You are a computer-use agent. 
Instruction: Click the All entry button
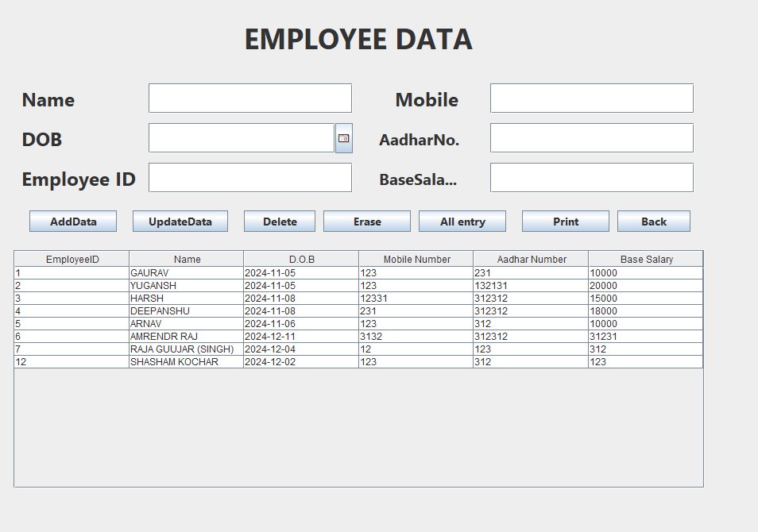pyautogui.click(x=462, y=221)
